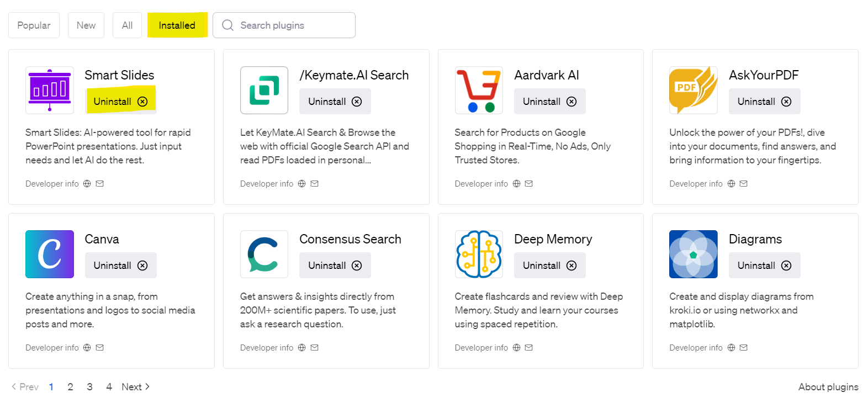Viewport: 868px width, 403px height.
Task: Click the Diagrams plugin logo
Action: pyautogui.click(x=694, y=254)
